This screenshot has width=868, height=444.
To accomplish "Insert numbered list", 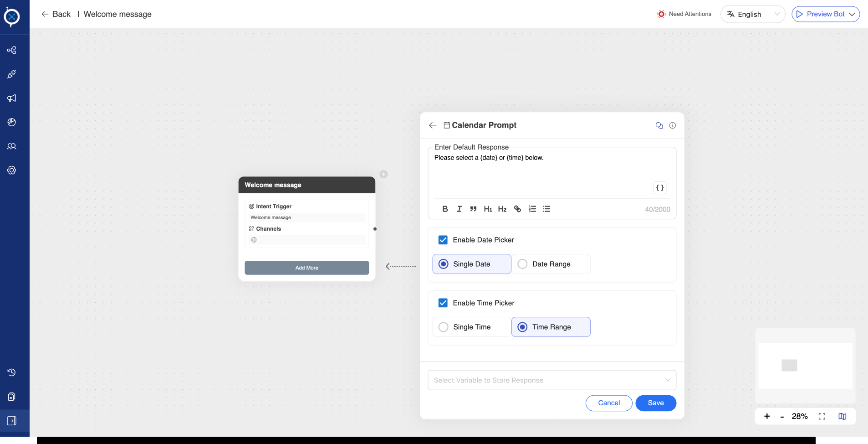I will pos(532,209).
